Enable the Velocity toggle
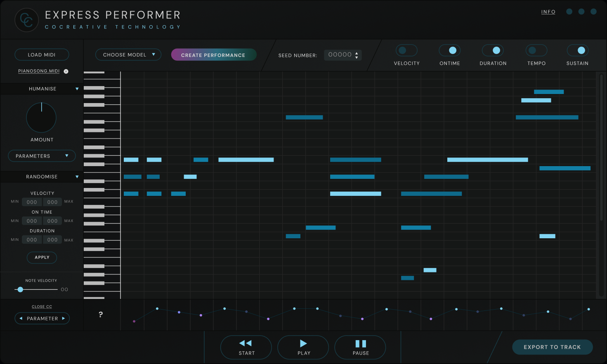Screen dimensions: 607x364 (x=406, y=50)
